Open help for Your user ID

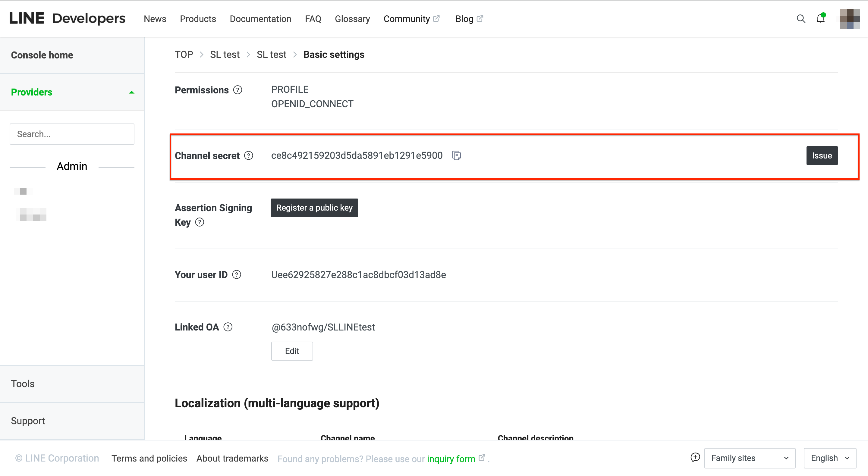coord(237,274)
